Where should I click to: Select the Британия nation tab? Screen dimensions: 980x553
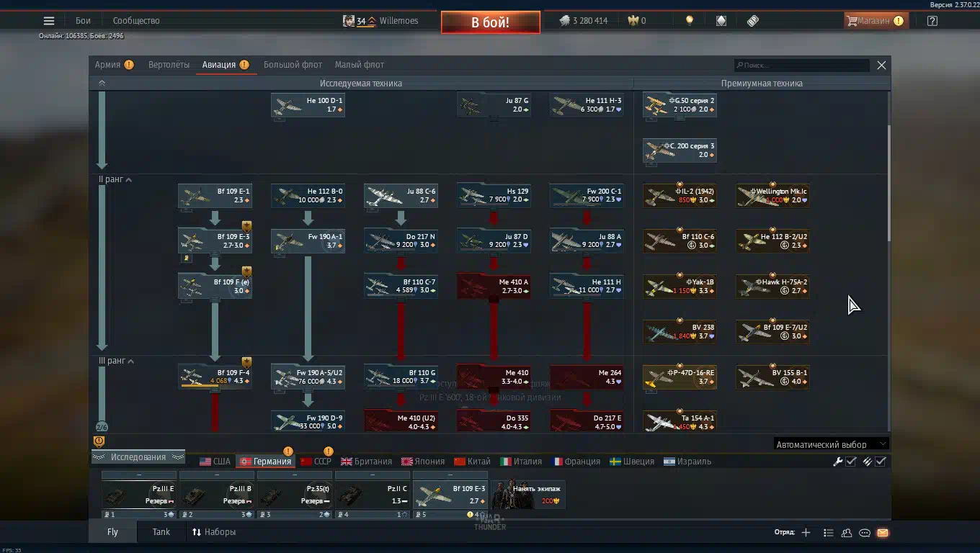click(366, 462)
